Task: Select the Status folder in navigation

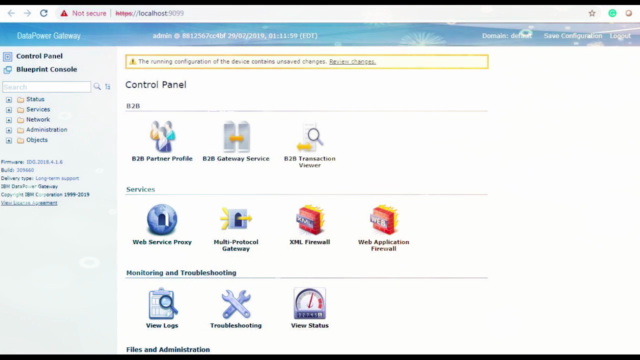Action: (x=35, y=99)
